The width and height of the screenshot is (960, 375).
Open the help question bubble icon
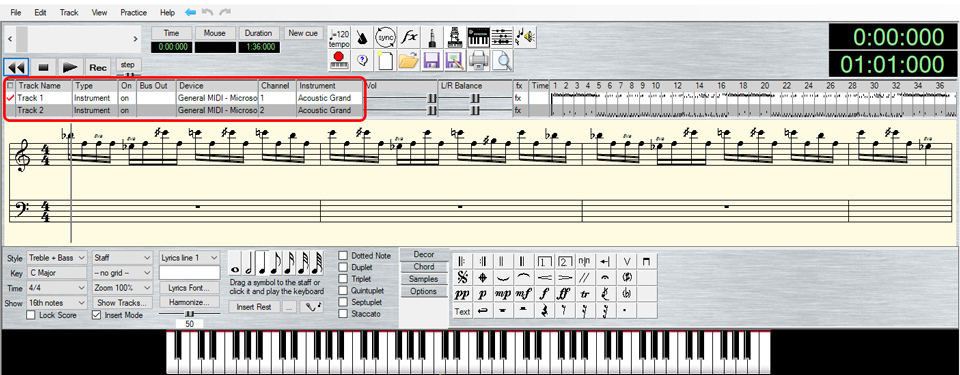point(362,60)
